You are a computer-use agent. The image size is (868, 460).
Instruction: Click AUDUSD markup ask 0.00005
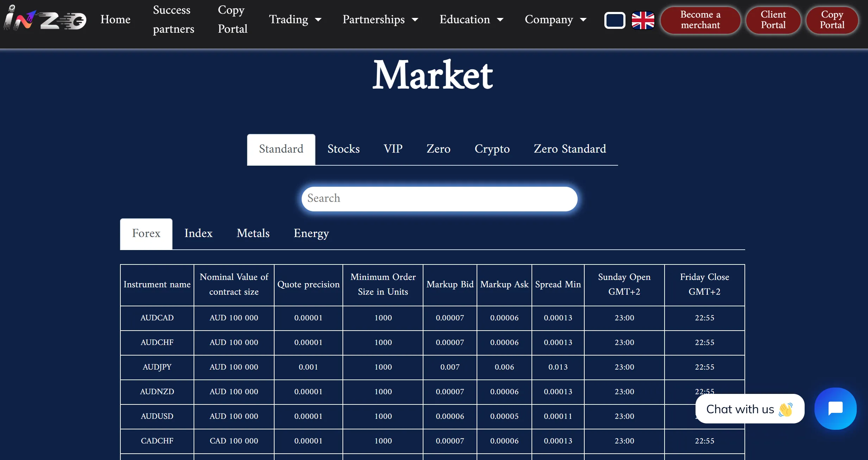504,416
